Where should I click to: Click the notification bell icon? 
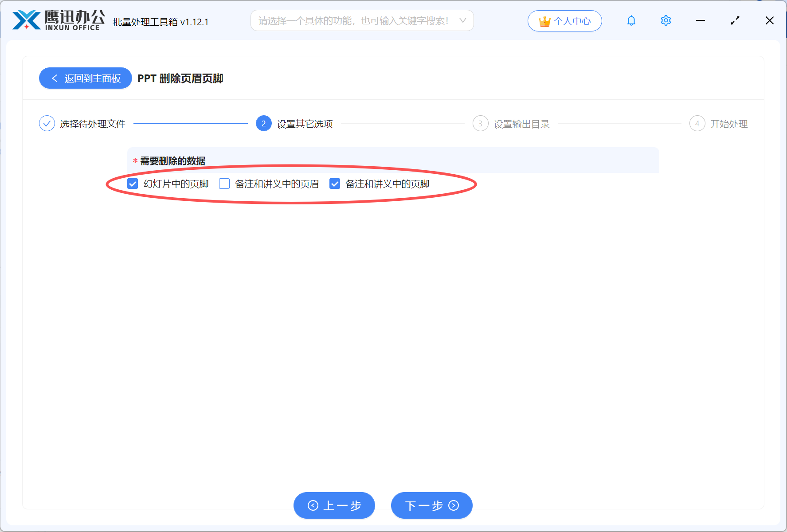(631, 20)
